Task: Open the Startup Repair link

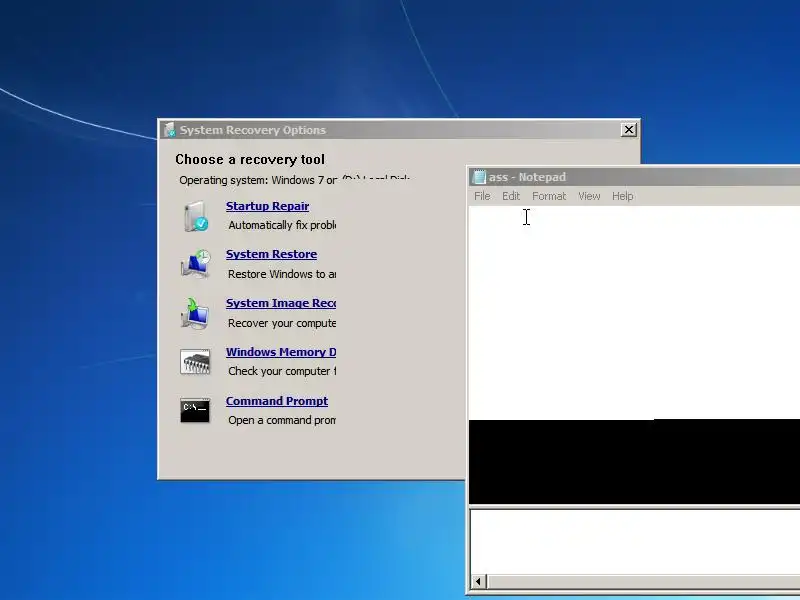Action: (267, 206)
